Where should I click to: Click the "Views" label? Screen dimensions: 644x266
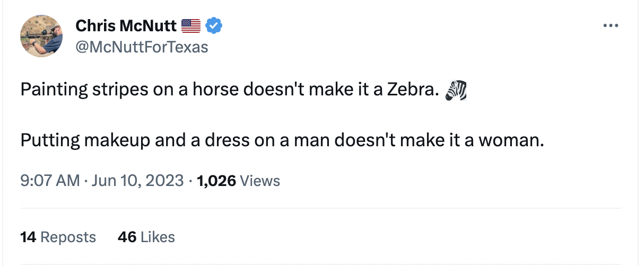(260, 181)
